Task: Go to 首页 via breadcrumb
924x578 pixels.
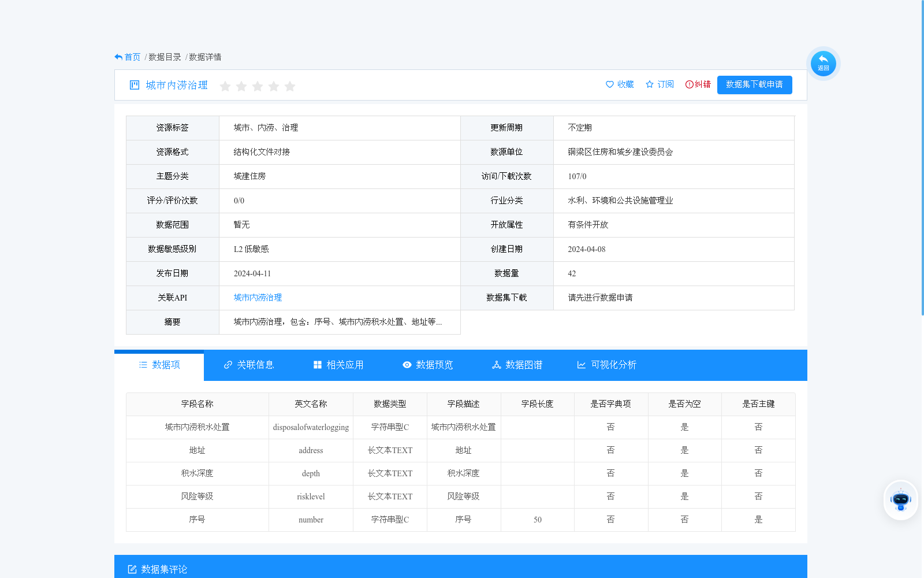Action: (x=132, y=57)
